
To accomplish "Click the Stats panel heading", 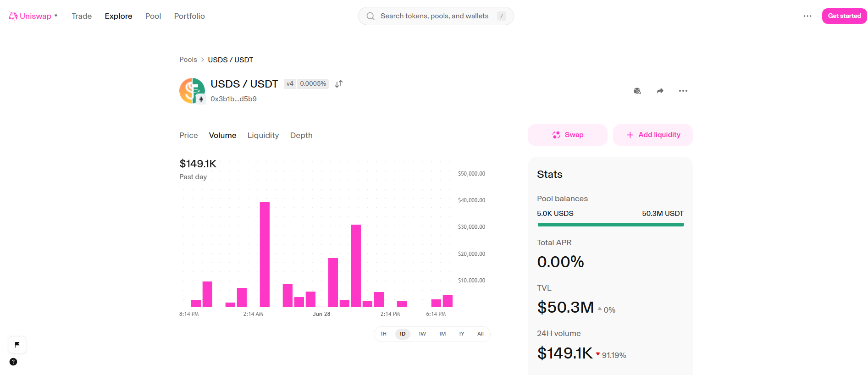I will (550, 174).
